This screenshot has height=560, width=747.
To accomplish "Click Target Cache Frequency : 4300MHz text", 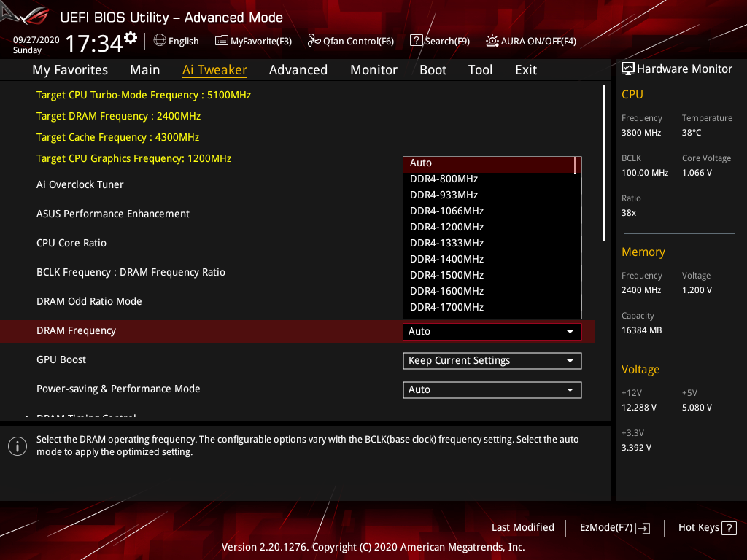I will click(x=117, y=137).
